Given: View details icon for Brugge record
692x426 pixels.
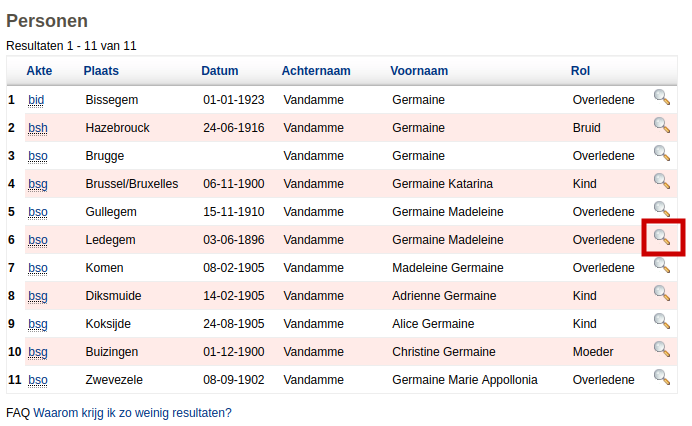Looking at the screenshot, I should pos(661,153).
